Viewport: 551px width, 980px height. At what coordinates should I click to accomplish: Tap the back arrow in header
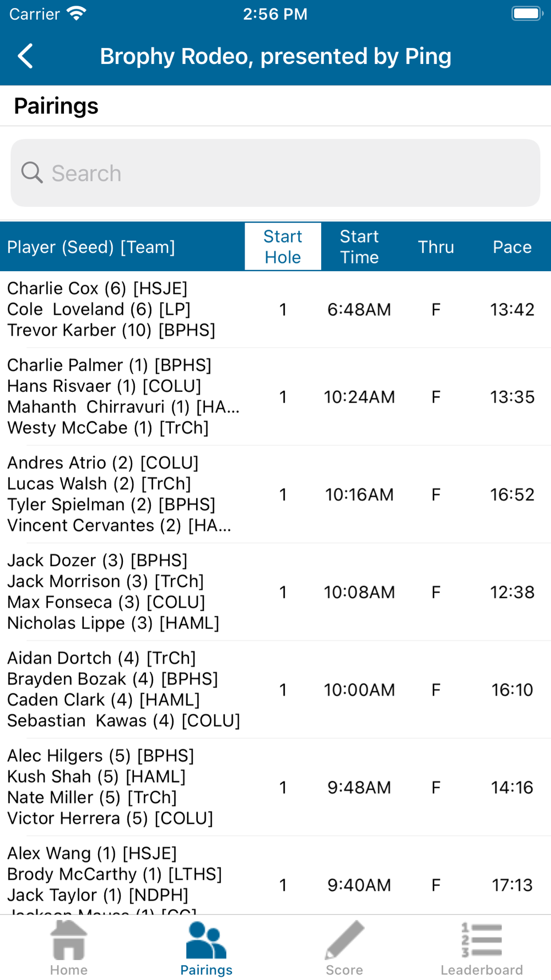[25, 56]
